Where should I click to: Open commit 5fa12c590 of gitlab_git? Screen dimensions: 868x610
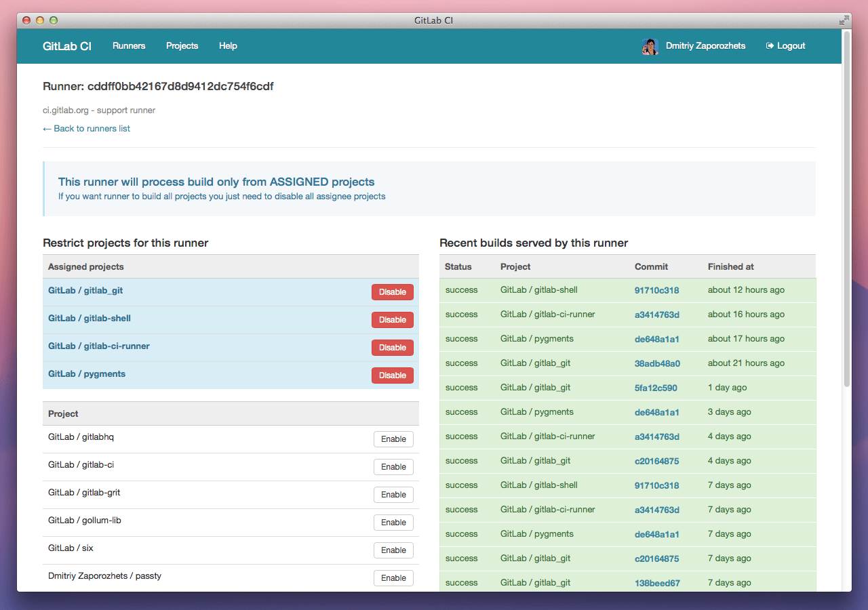657,387
